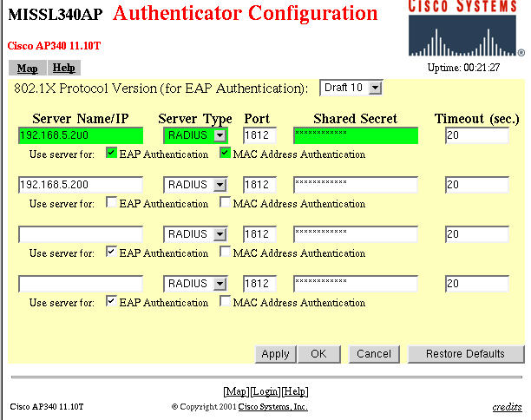Click the Shared Secret column header

click(x=355, y=119)
